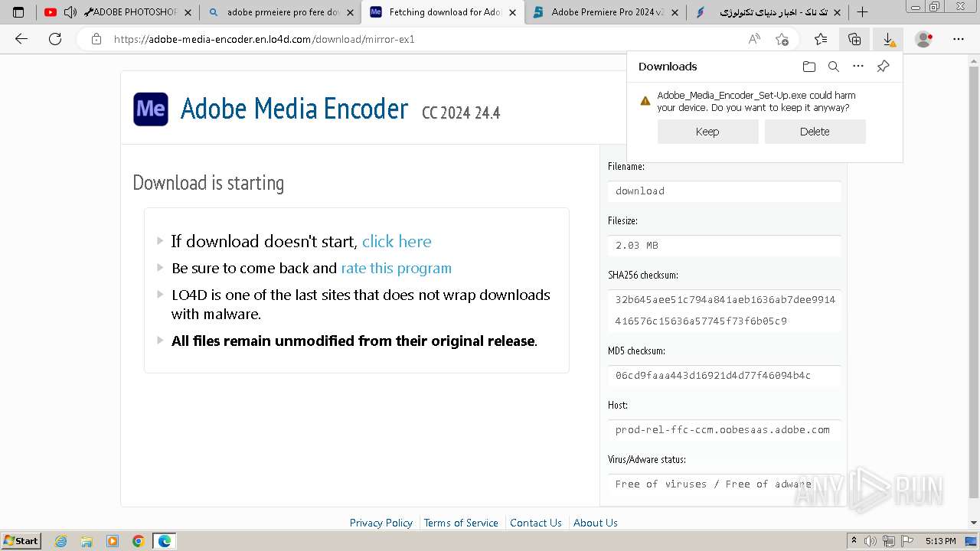Viewport: 980px width, 551px height.
Task: Open downloads folder from Downloads panel
Action: pyautogui.click(x=809, y=67)
